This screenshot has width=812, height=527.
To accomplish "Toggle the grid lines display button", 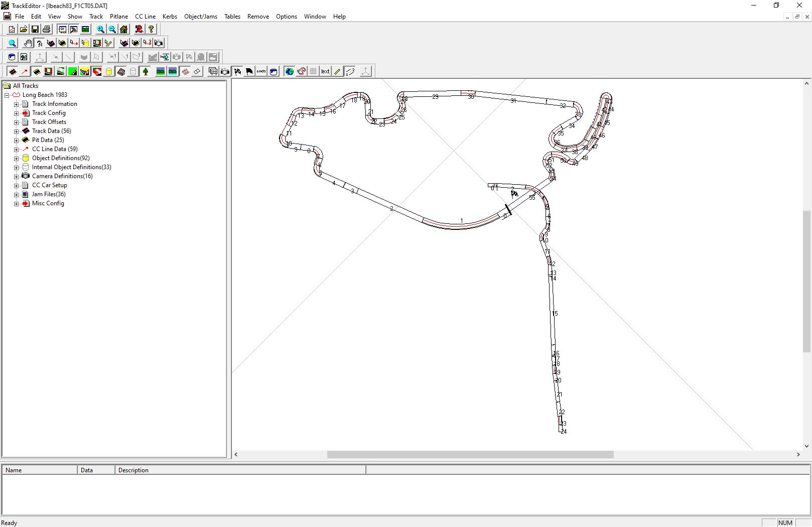I will click(x=313, y=72).
